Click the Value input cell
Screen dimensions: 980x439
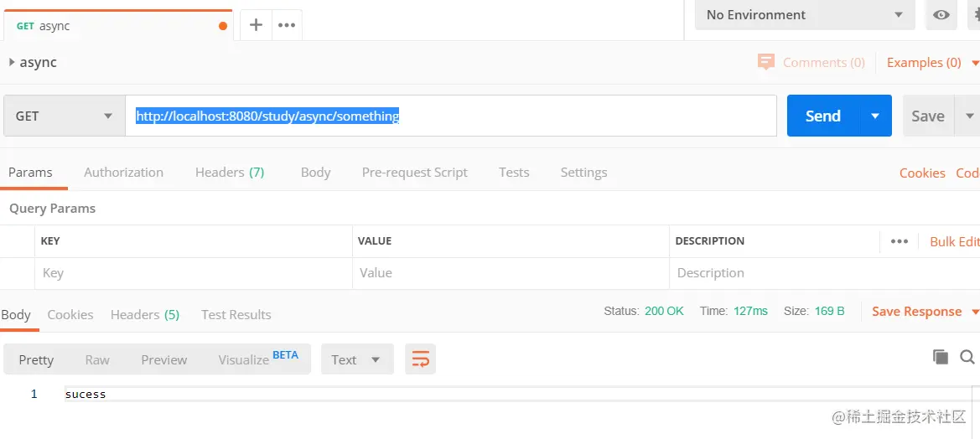[x=511, y=273]
